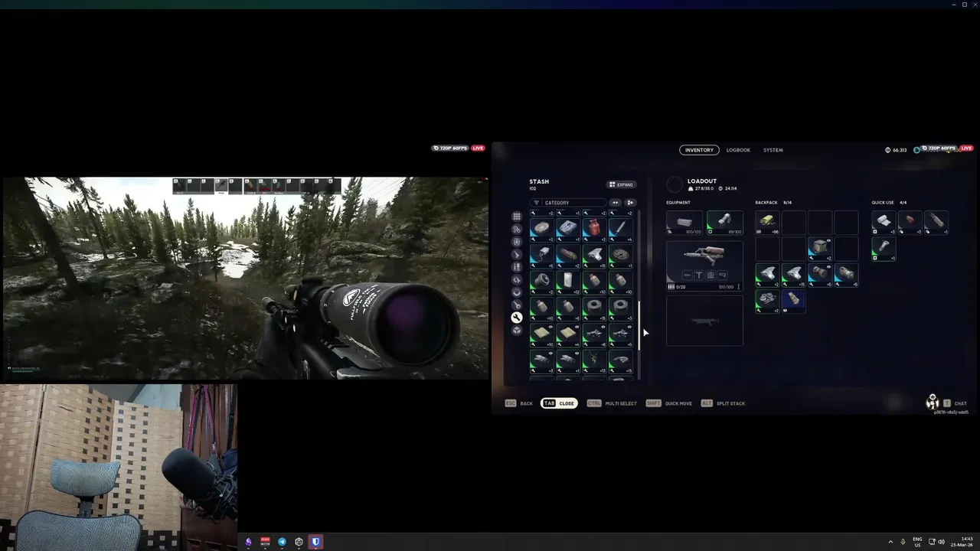Select the active wrench materials category
This screenshot has height=551, width=980.
(x=517, y=318)
